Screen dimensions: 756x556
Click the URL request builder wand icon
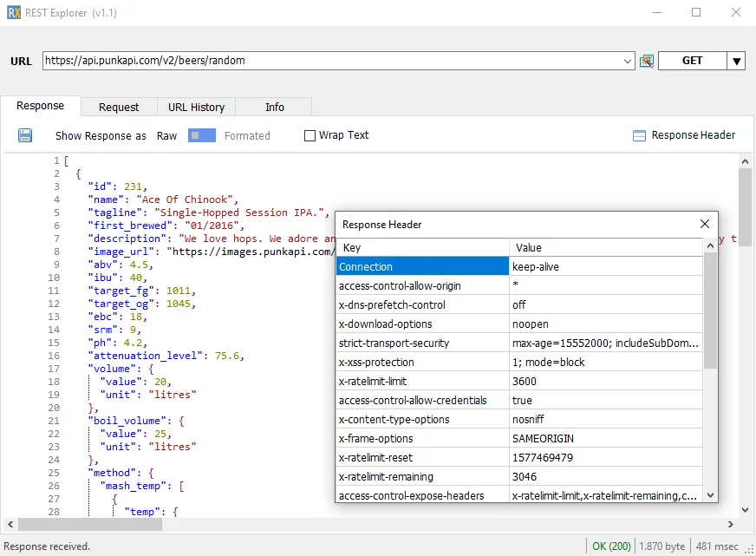click(645, 60)
